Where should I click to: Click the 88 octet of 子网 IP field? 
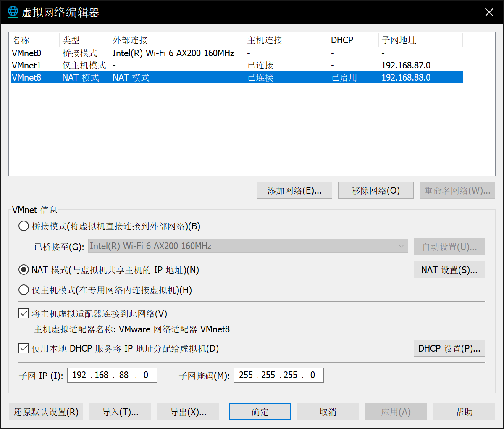pos(124,375)
